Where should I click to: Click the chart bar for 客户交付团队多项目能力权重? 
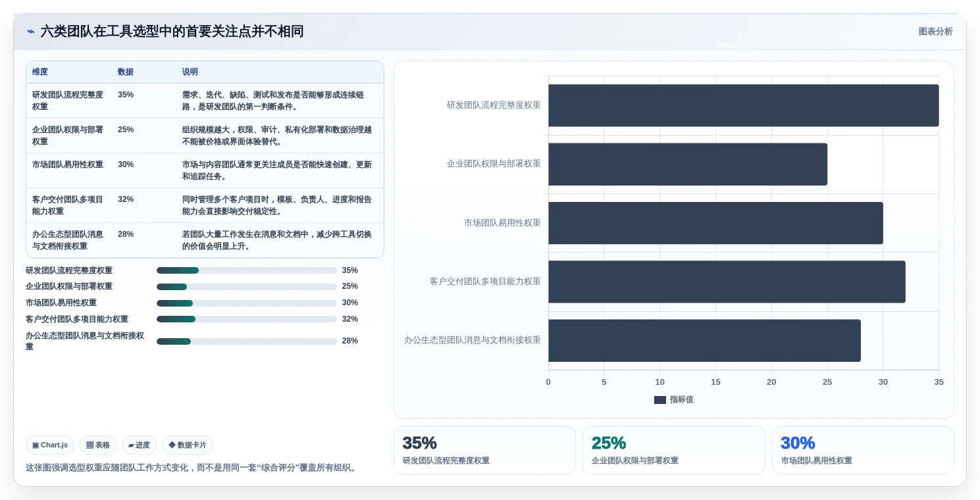(x=727, y=282)
